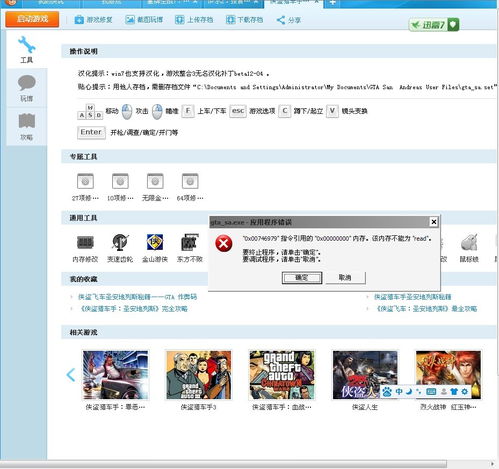The width and height of the screenshot is (499, 469).
Task: Select the 攻略 book sidebar tab
Action: point(27,127)
